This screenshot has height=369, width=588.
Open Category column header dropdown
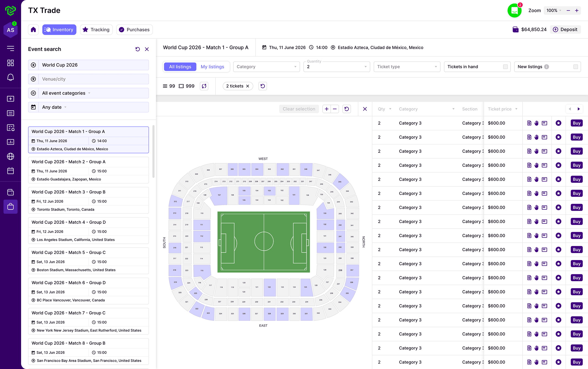pyautogui.click(x=453, y=109)
